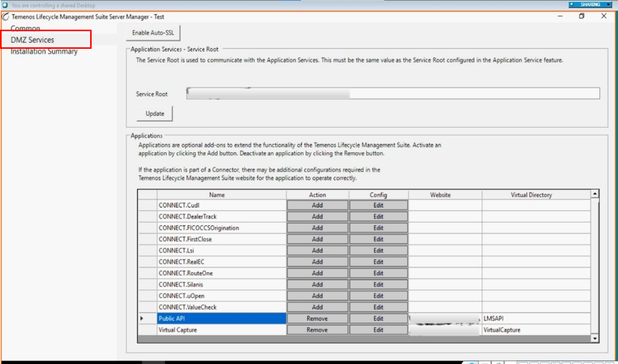Click the Action column header
This screenshot has width=618, height=364.
click(x=317, y=195)
